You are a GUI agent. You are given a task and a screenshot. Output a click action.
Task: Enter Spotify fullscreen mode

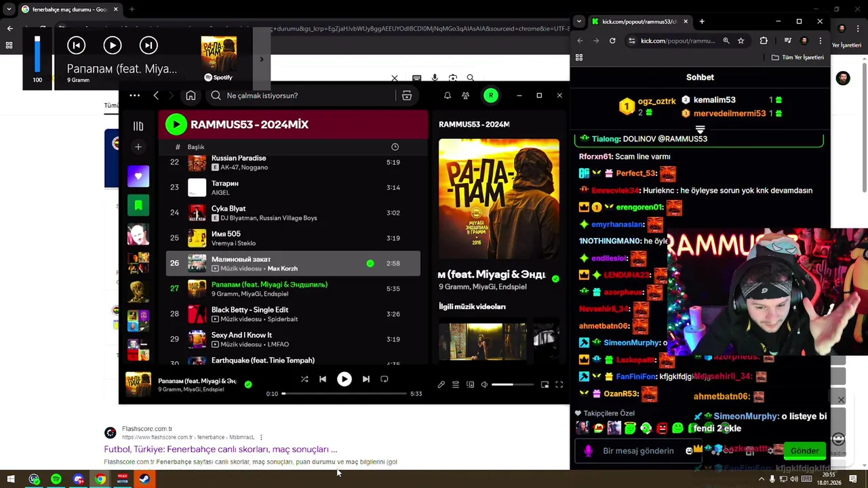pyautogui.click(x=559, y=385)
